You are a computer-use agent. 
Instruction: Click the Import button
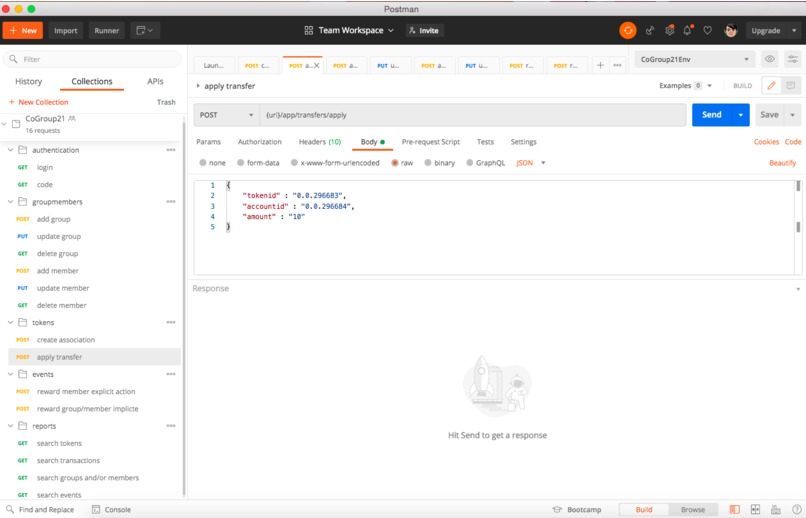tap(66, 30)
